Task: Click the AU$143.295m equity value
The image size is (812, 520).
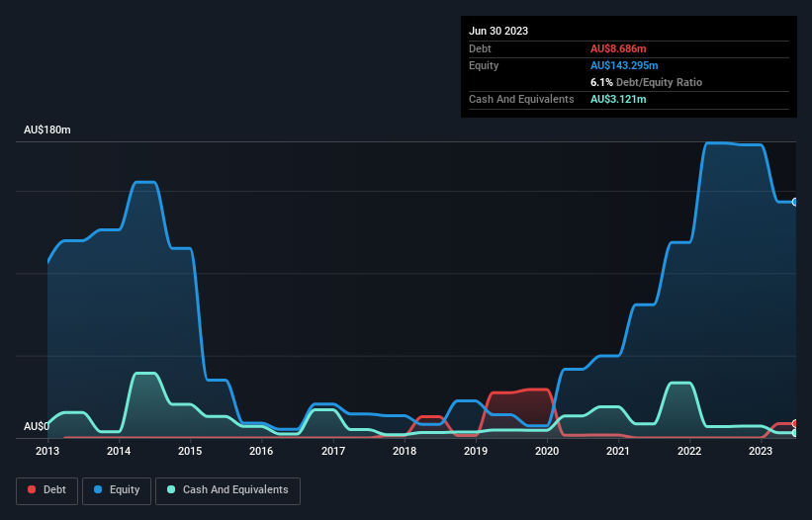Action: point(624,65)
